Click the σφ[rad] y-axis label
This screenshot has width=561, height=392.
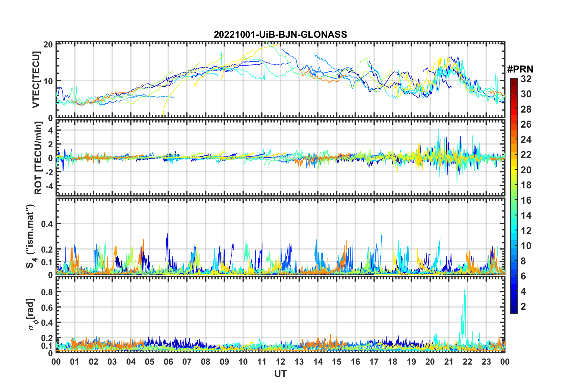click(x=32, y=314)
